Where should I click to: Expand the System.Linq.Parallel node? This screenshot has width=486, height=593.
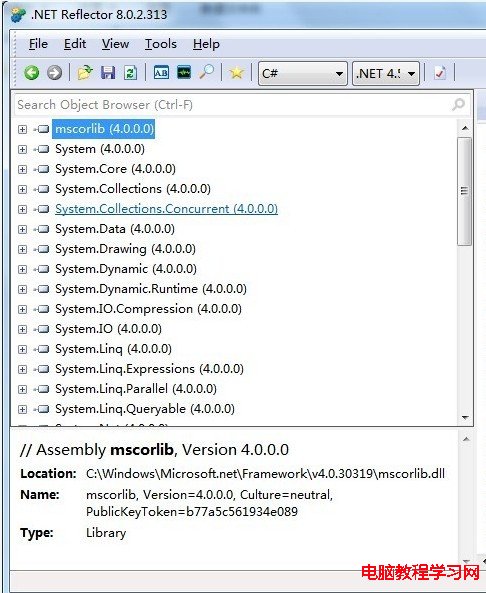[23, 389]
